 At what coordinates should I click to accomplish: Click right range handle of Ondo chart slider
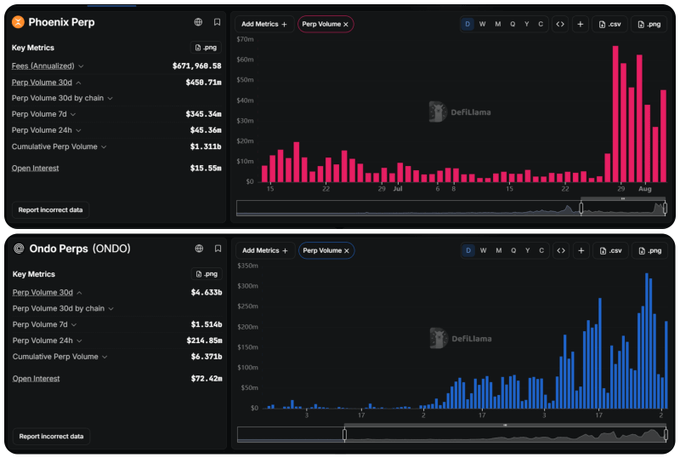[666, 435]
